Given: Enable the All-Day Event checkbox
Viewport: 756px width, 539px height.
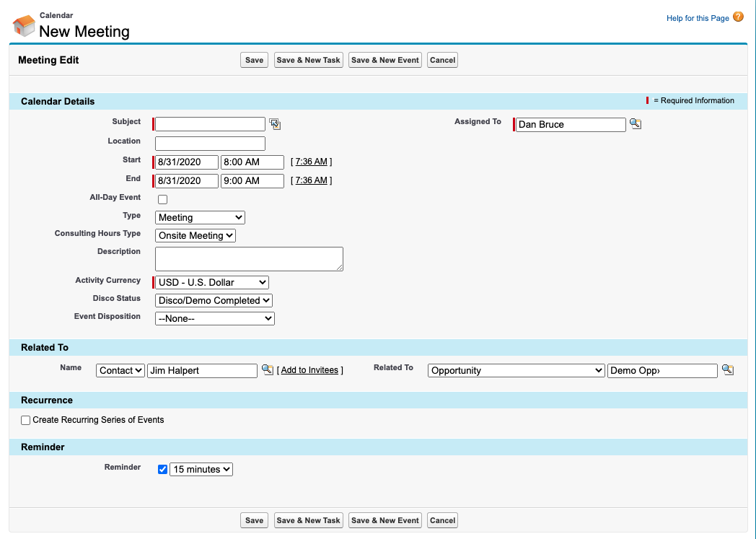Looking at the screenshot, I should tap(162, 199).
